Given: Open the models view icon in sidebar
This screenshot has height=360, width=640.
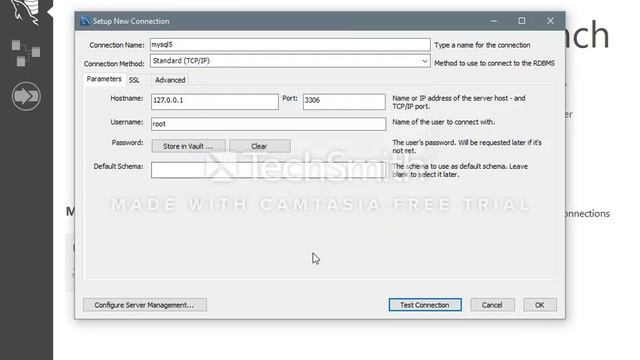Looking at the screenshot, I should [26, 53].
